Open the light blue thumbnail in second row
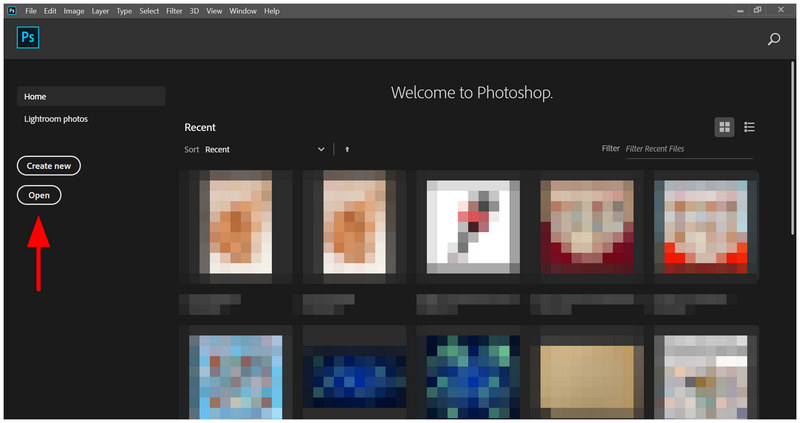The height and width of the screenshot is (423, 800). pos(236,378)
